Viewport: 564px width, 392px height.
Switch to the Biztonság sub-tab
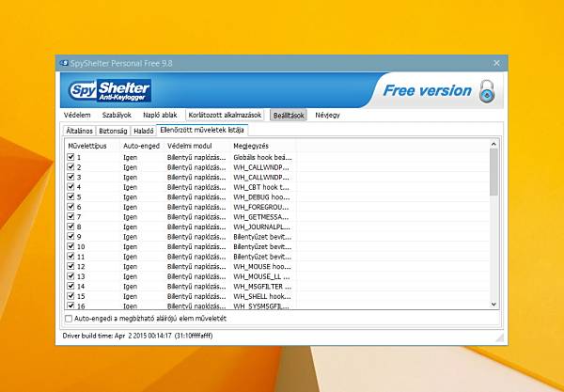pyautogui.click(x=113, y=131)
